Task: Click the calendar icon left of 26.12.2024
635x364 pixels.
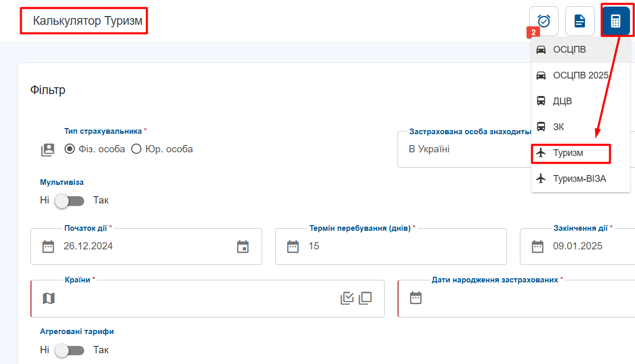Action: (48, 246)
